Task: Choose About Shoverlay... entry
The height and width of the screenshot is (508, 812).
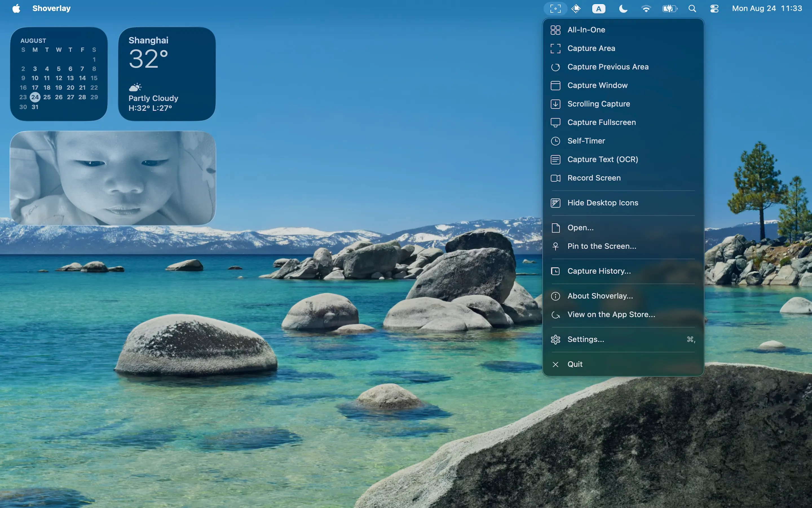Action: tap(623, 296)
